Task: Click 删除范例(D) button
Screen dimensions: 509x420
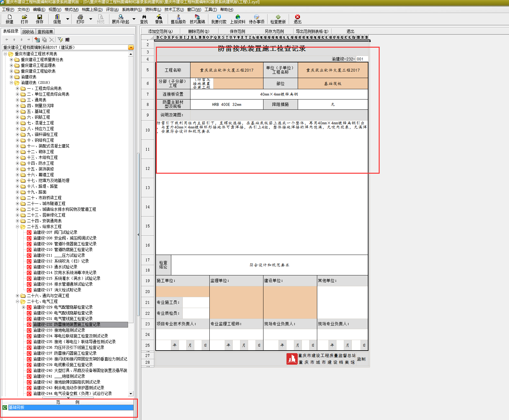Action: tap(199, 31)
